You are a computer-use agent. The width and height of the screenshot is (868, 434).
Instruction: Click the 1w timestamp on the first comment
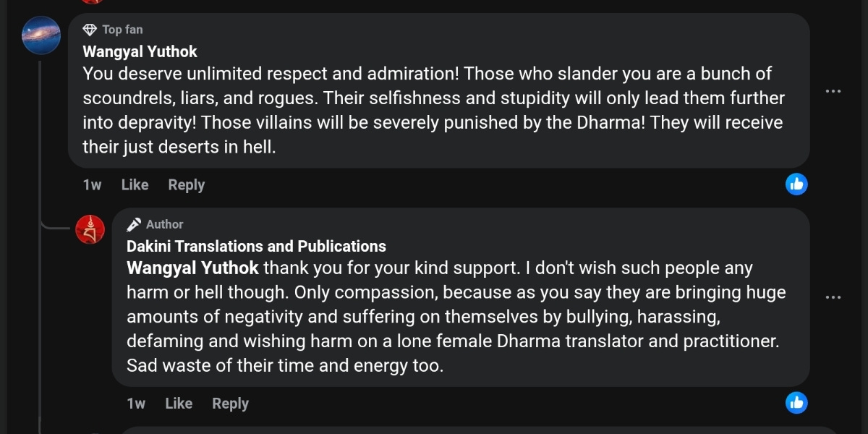tap(91, 184)
